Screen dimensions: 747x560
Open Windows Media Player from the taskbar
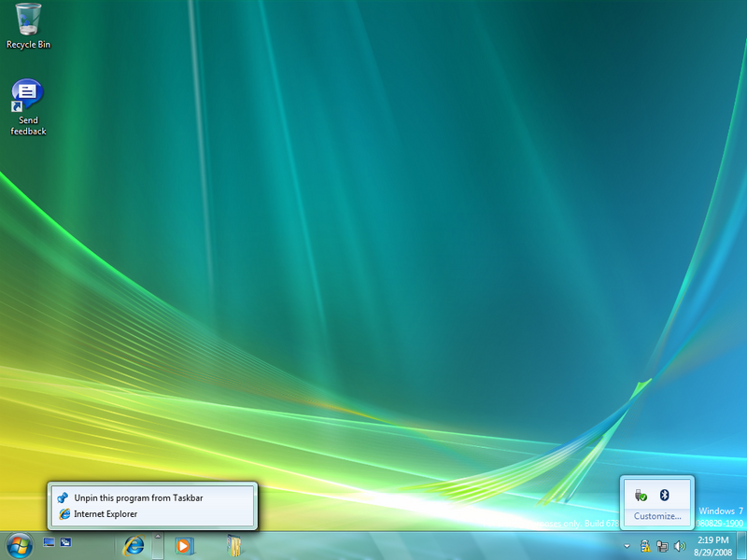(183, 546)
